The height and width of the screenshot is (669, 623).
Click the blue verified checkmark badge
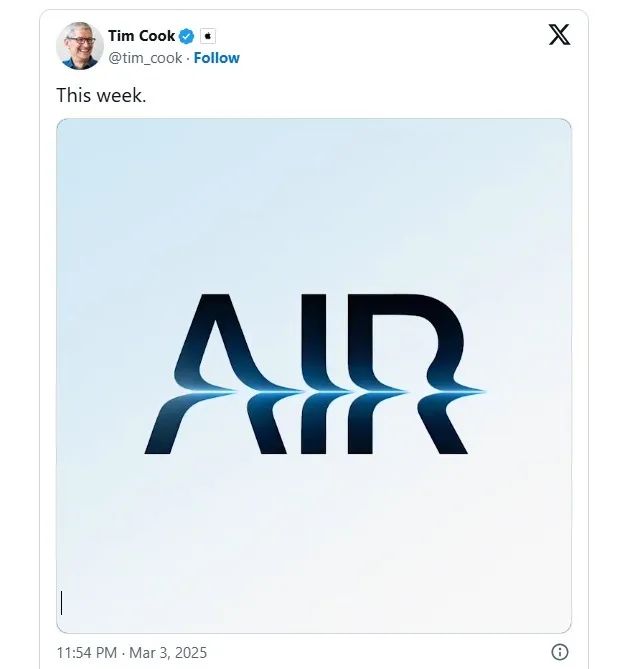click(x=186, y=36)
